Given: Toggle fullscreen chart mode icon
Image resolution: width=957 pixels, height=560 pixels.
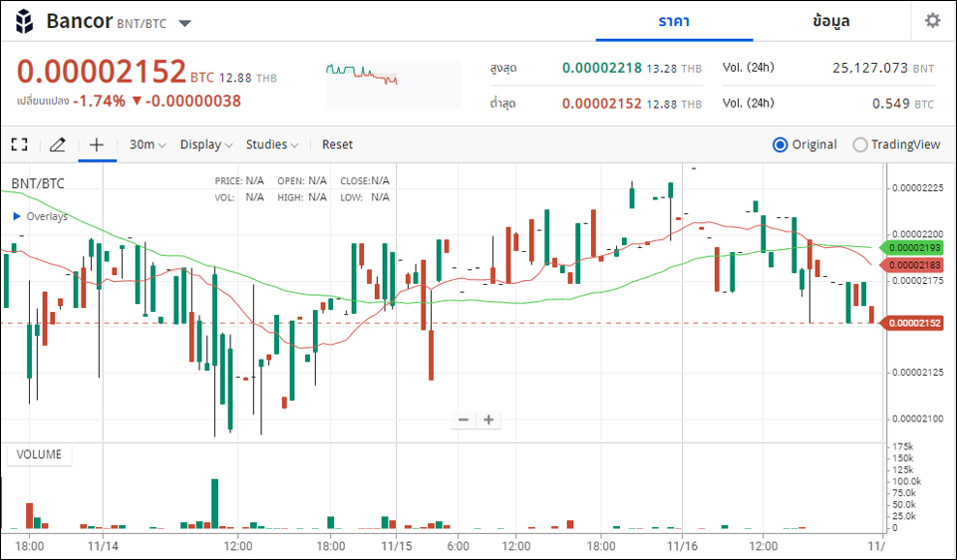Looking at the screenshot, I should click(19, 144).
